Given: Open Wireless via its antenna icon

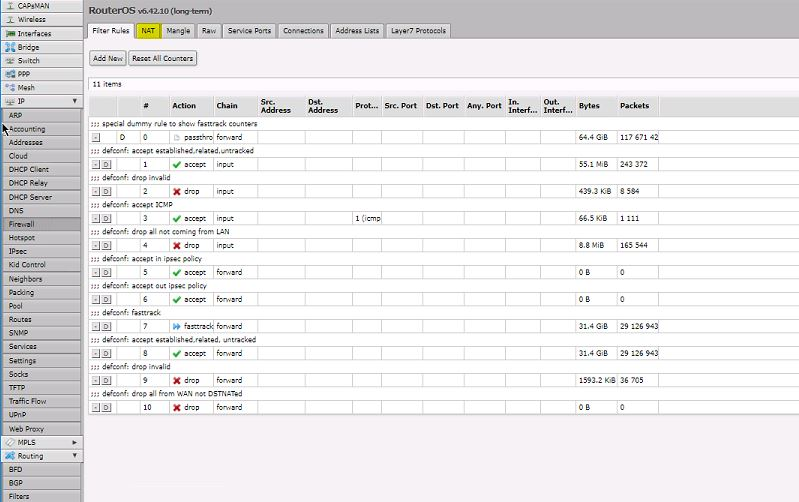Looking at the screenshot, I should (x=10, y=19).
